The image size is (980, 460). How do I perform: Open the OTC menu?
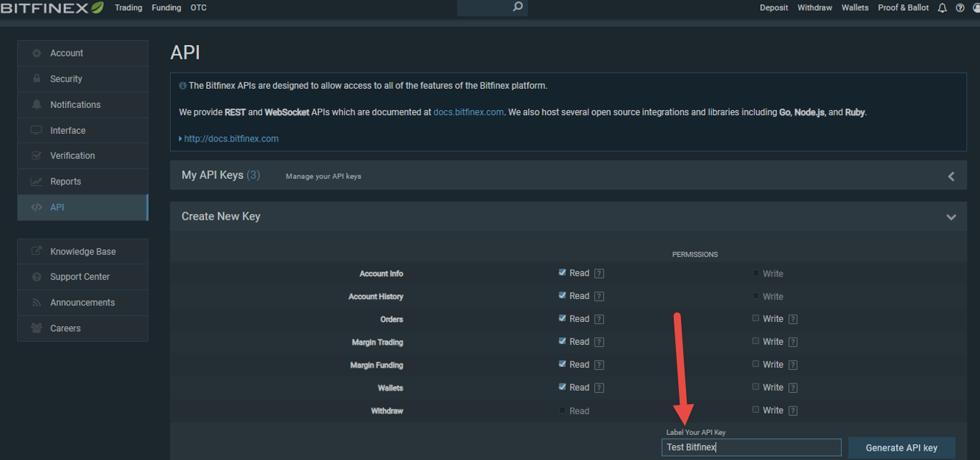(198, 8)
